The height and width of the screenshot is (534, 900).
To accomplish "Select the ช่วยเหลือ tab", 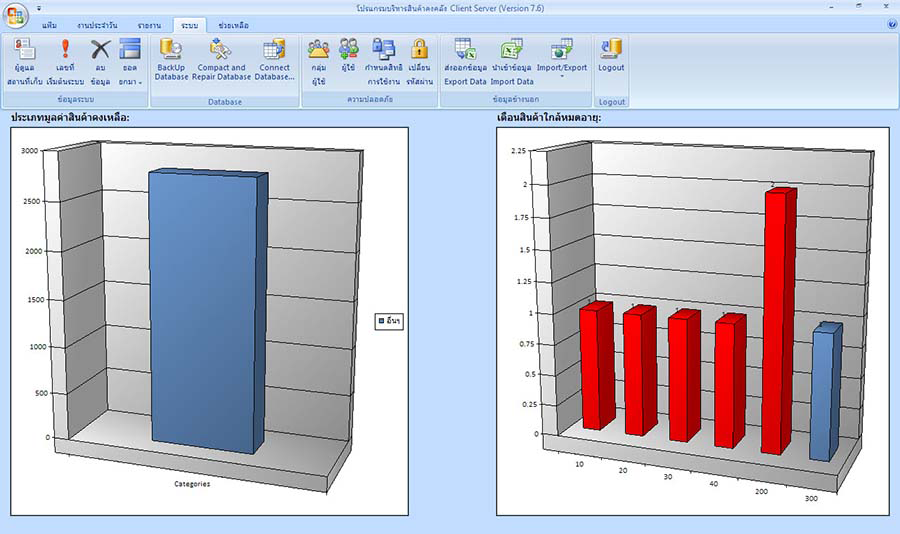I will coord(233,24).
